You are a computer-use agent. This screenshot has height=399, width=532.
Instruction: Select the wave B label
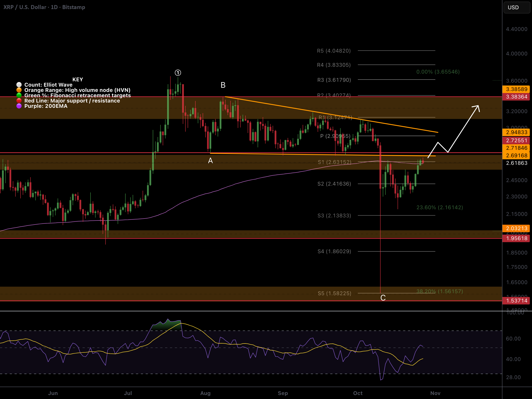223,85
